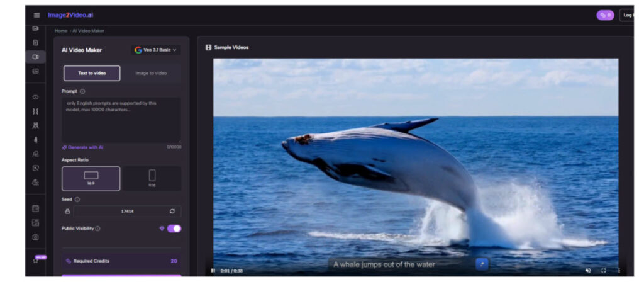This screenshot has height=289, width=644.
Task: Switch to Image to video tab
Action: point(151,73)
